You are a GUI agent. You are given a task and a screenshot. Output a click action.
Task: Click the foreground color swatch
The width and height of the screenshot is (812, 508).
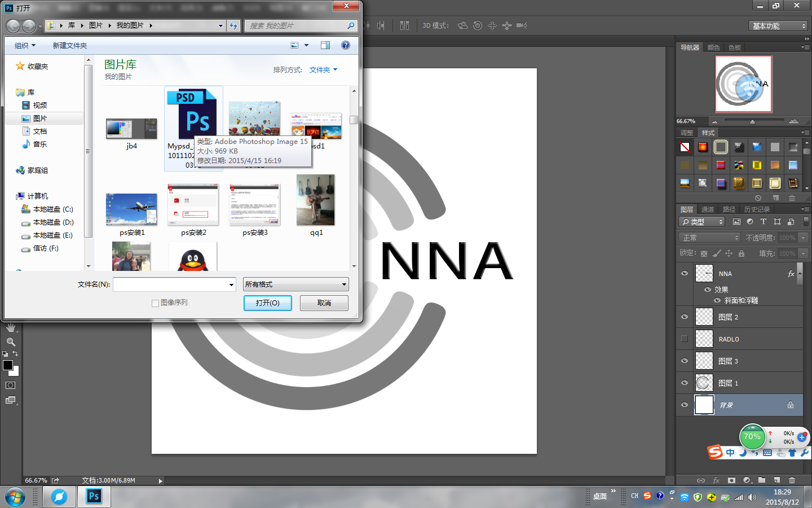7,365
